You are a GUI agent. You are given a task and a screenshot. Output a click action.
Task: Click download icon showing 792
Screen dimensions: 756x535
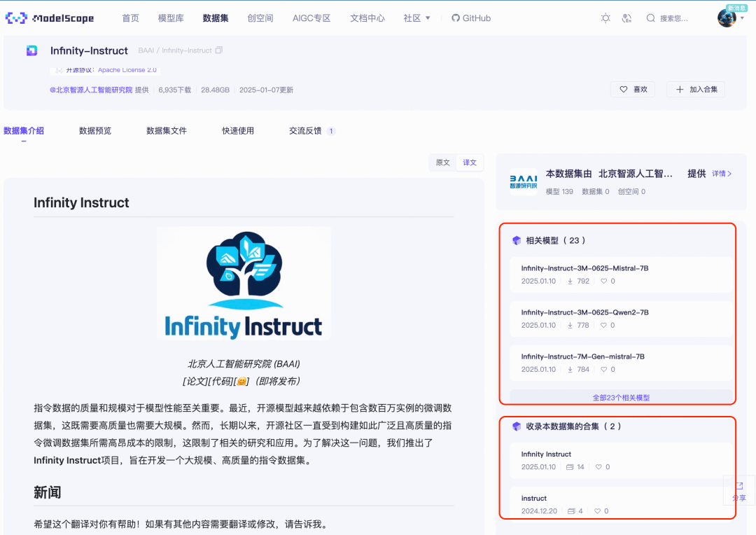coord(570,282)
